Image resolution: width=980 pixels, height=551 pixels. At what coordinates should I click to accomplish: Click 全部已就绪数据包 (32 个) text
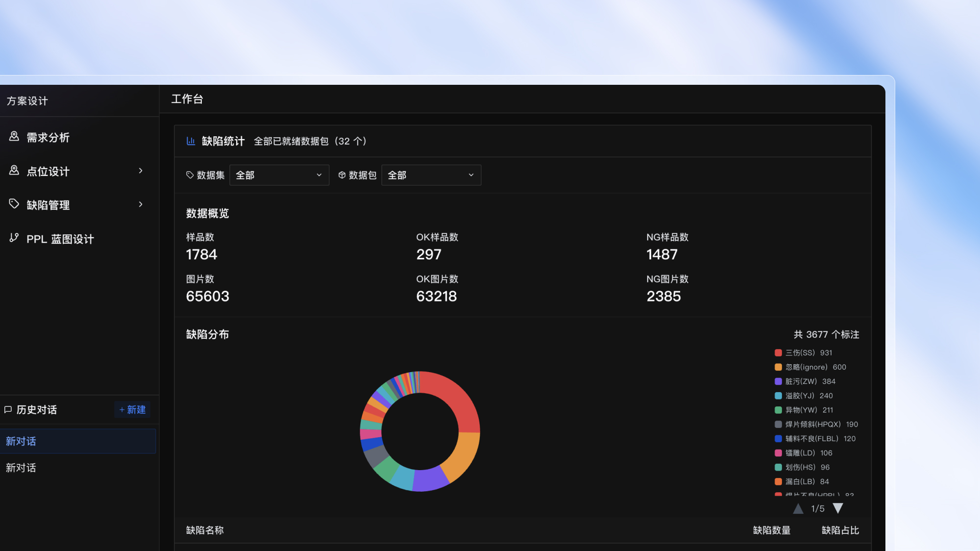(x=310, y=141)
